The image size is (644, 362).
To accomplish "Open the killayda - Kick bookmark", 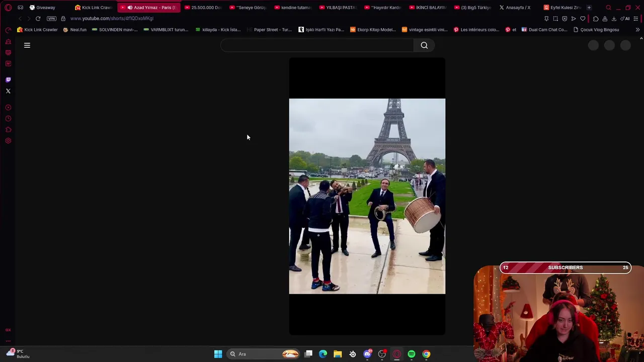I will tap(218, 30).
